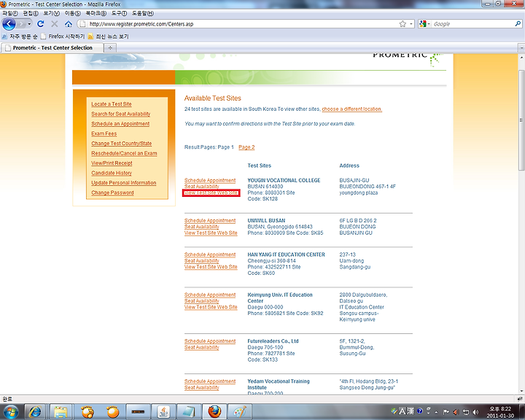
Task: Open the list-all-tabs dropdown at tab bar end
Action: click(x=521, y=48)
